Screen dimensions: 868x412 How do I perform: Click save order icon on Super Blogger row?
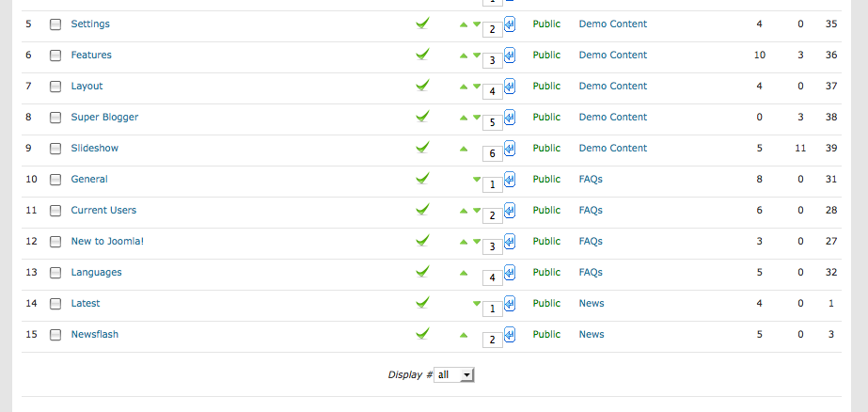(x=510, y=118)
